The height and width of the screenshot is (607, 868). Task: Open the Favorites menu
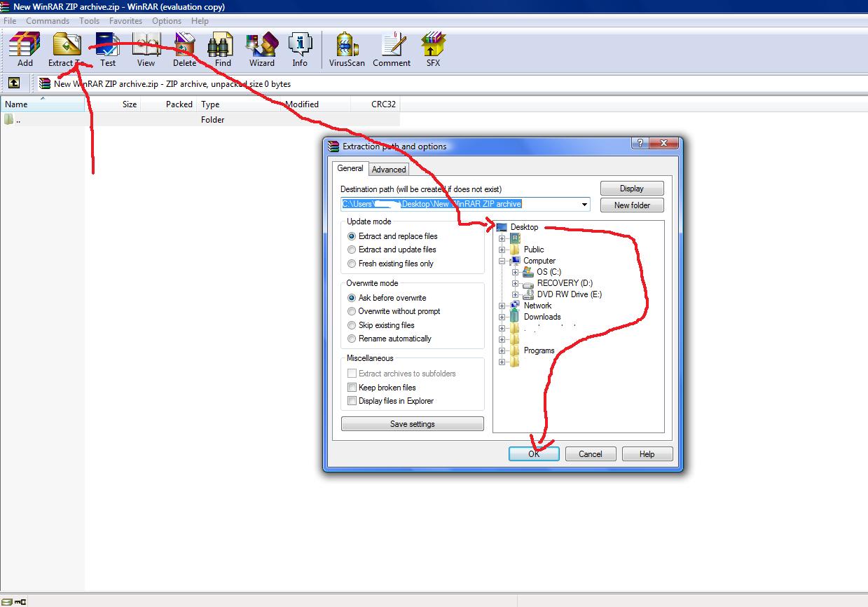(x=125, y=21)
